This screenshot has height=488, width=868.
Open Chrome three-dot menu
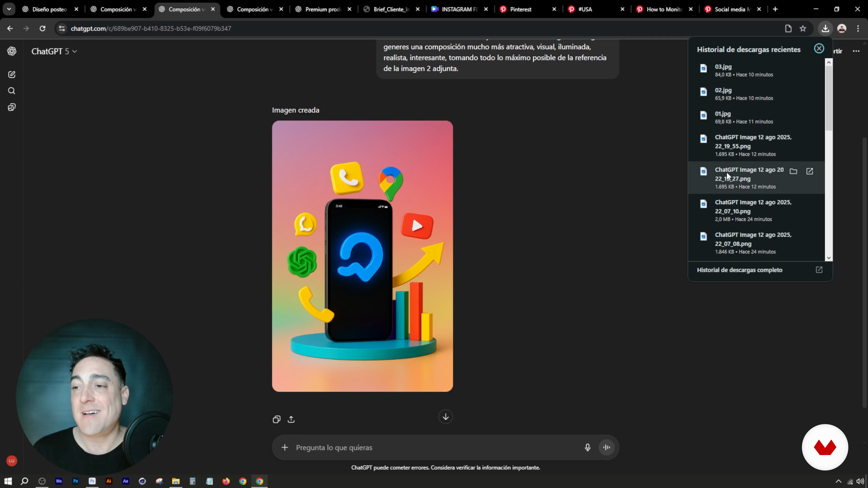[x=858, y=29]
